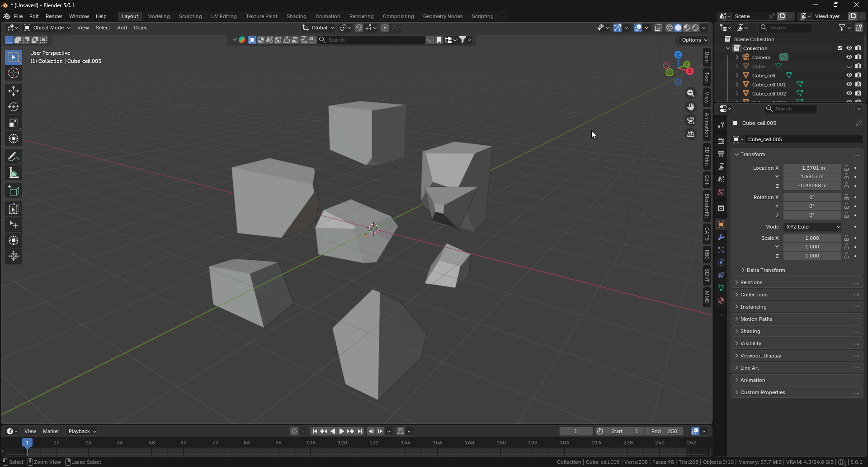Open the Modifiers wrench properties tab
This screenshot has width=868, height=467.
pos(721,238)
